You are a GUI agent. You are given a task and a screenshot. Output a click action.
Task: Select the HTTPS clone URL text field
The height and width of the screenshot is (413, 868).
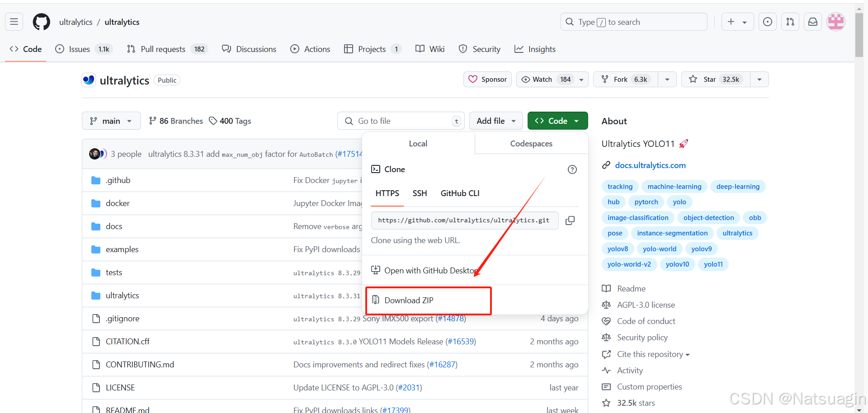465,221
